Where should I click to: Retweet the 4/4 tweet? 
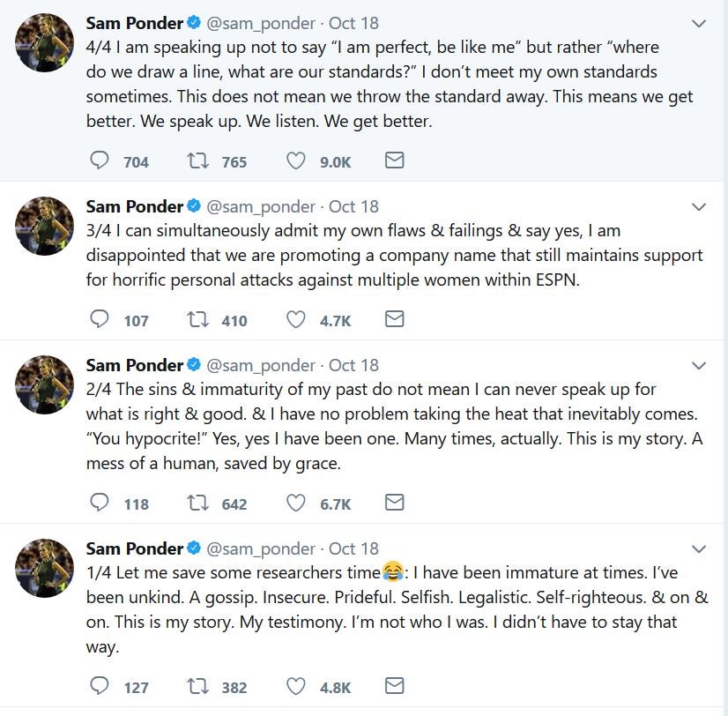[x=198, y=160]
